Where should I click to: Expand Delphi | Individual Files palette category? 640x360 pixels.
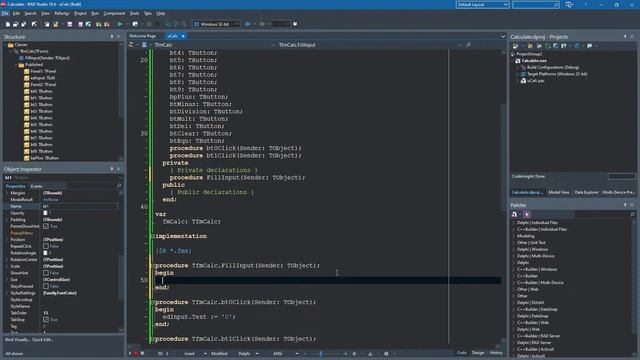pos(514,223)
